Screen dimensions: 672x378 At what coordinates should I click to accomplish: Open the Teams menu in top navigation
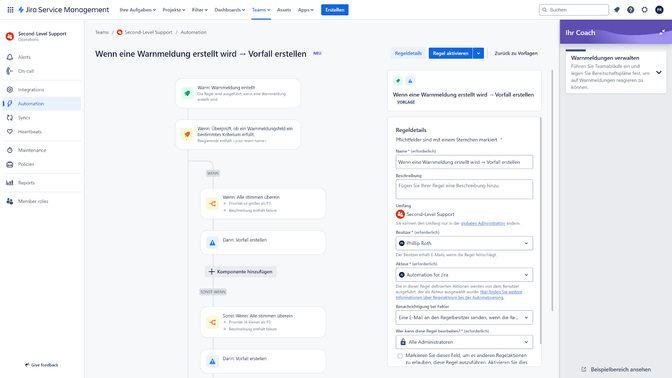point(261,10)
